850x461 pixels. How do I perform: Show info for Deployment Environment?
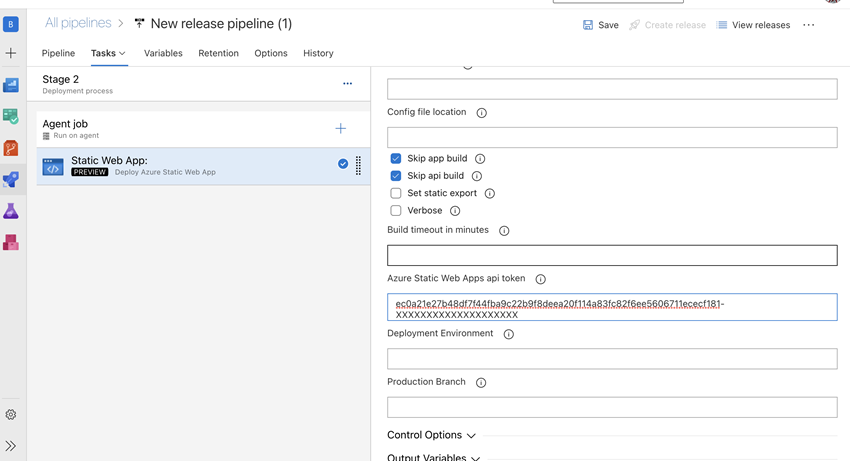point(508,334)
